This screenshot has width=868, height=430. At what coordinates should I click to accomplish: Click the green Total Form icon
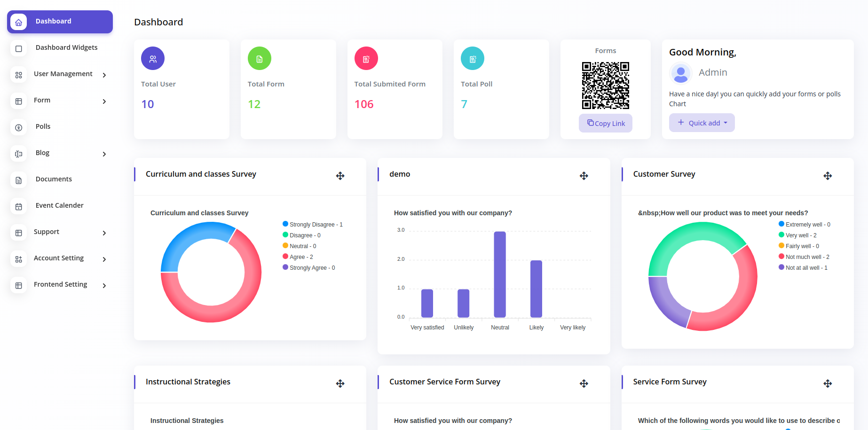click(260, 59)
